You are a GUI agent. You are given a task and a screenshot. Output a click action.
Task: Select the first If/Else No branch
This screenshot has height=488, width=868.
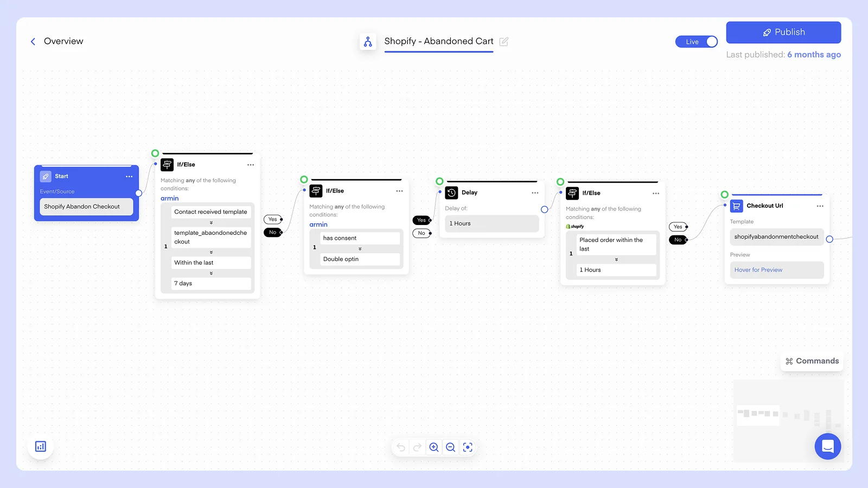(x=273, y=233)
